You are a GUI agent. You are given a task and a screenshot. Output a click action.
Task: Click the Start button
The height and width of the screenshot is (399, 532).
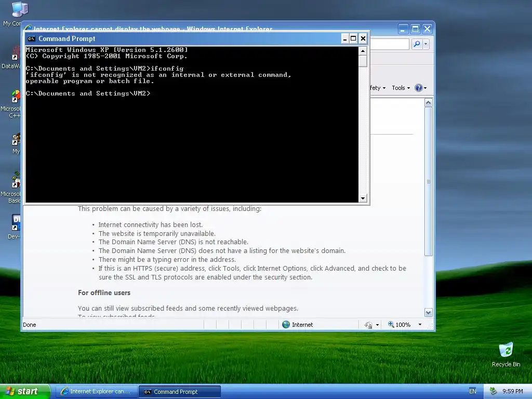click(x=24, y=392)
